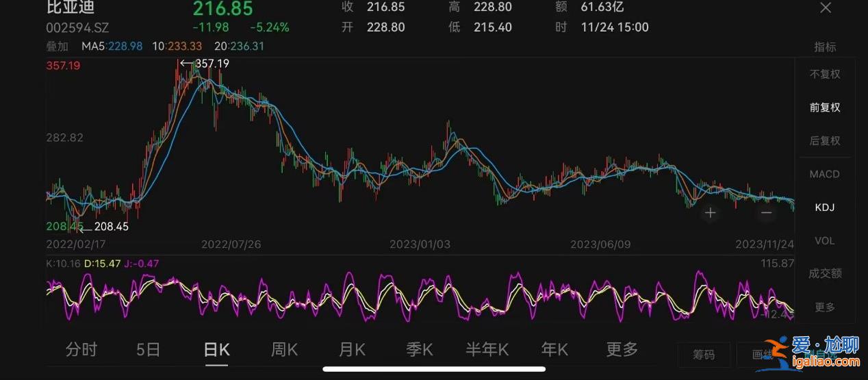Screen dimensions: 868x380
Task: Open 更多 period options in bottom tabs
Action: point(622,349)
